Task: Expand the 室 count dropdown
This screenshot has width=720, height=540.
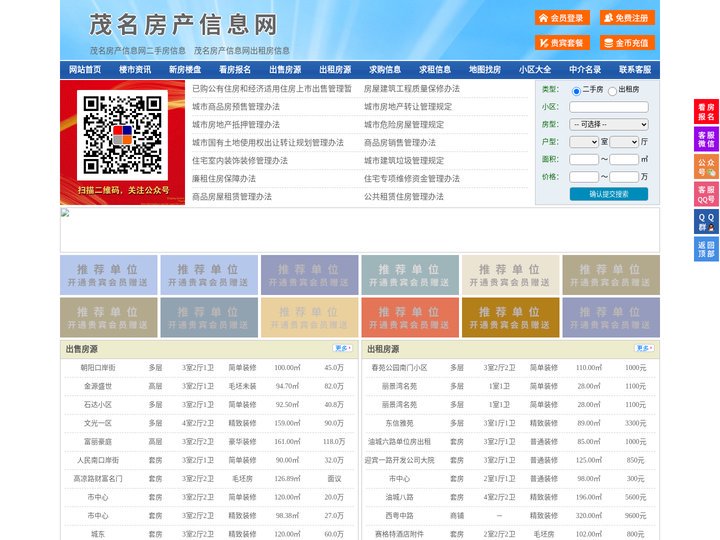Action: [x=584, y=142]
